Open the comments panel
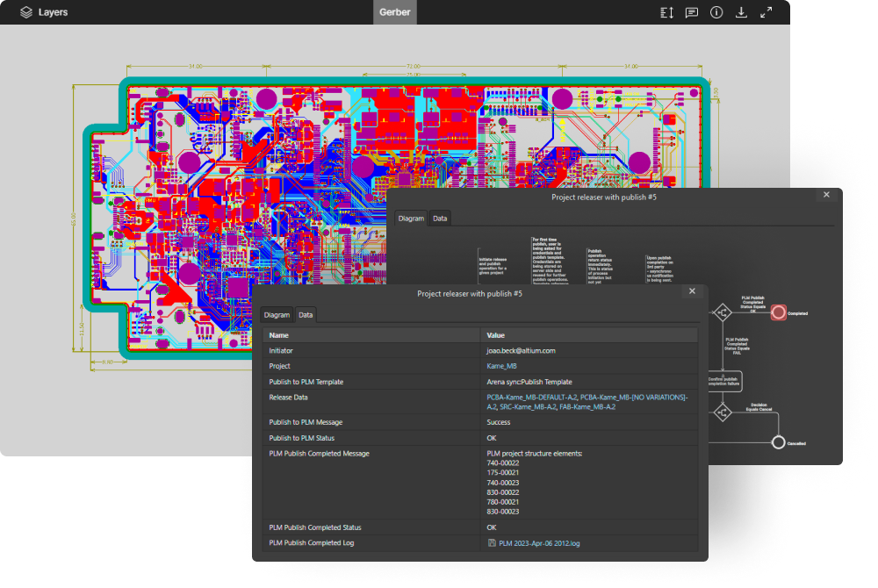 691,12
